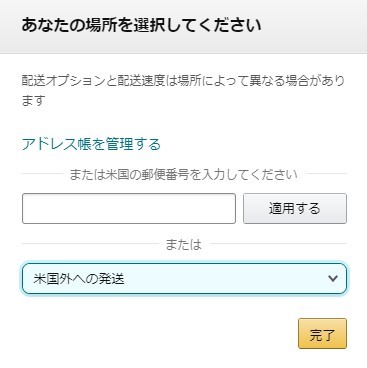The image size is (367, 368).
Task: Click the または divider label above dropdown
Action: coord(184,244)
